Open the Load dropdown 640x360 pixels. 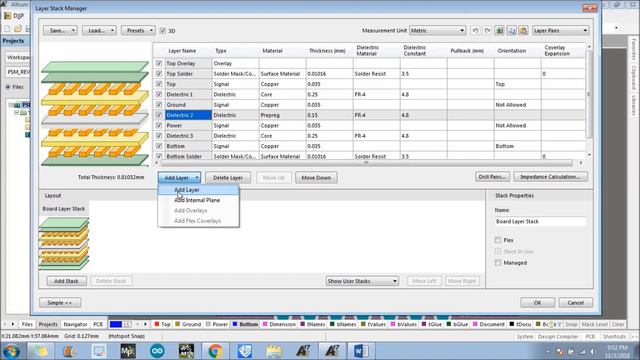click(x=99, y=31)
